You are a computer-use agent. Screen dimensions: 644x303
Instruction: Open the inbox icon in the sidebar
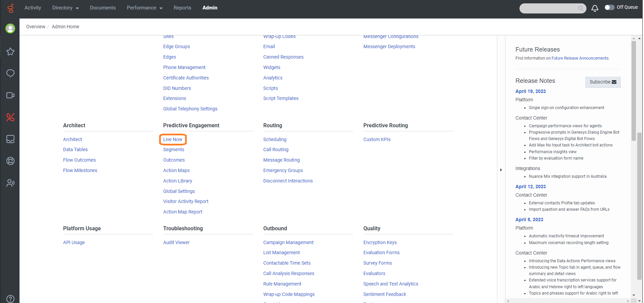point(10,139)
